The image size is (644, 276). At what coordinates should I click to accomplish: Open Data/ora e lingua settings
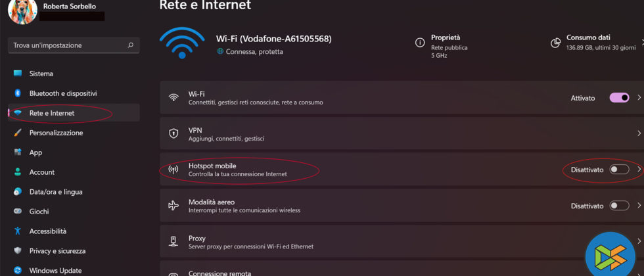click(56, 192)
